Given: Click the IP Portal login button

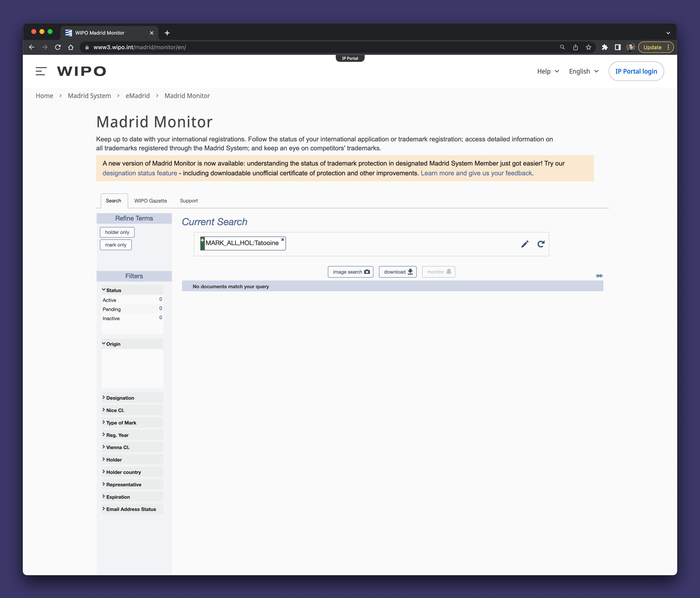Looking at the screenshot, I should point(636,71).
